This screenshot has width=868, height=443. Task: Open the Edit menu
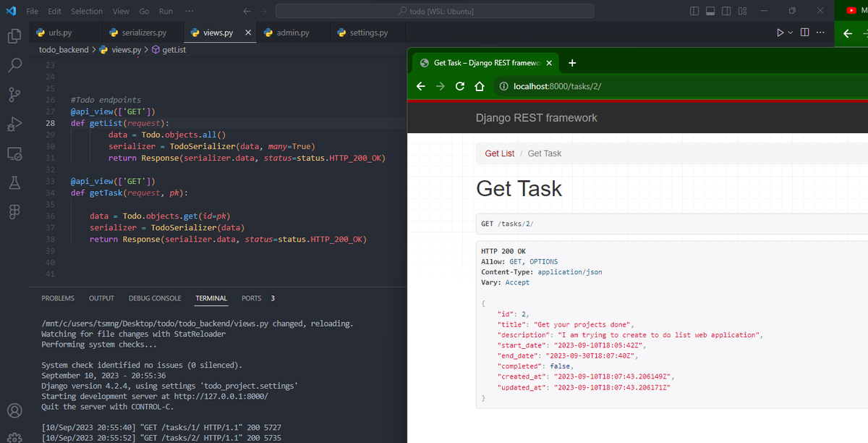56,11
